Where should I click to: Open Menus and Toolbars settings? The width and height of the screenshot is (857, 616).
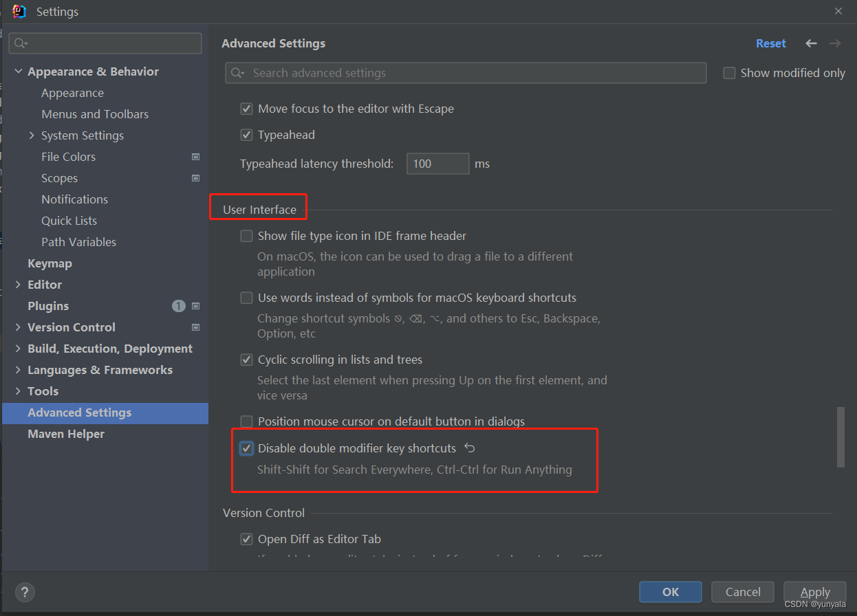[95, 114]
